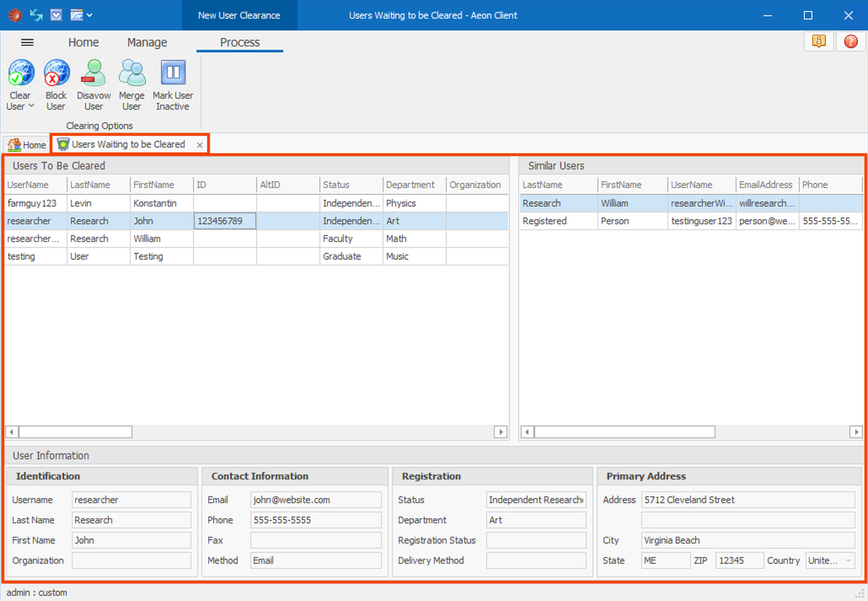Click the Clear User globe icon

point(21,72)
